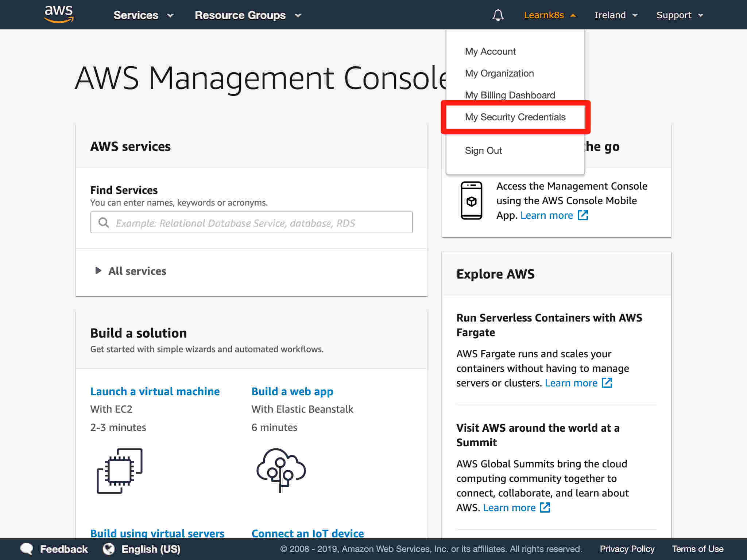Collapse the Learnk8s account menu
Screen dimensions: 747x560
tap(550, 15)
